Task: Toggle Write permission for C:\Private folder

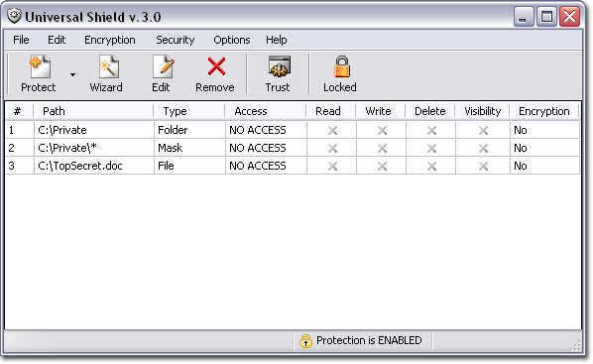Action: [x=382, y=131]
